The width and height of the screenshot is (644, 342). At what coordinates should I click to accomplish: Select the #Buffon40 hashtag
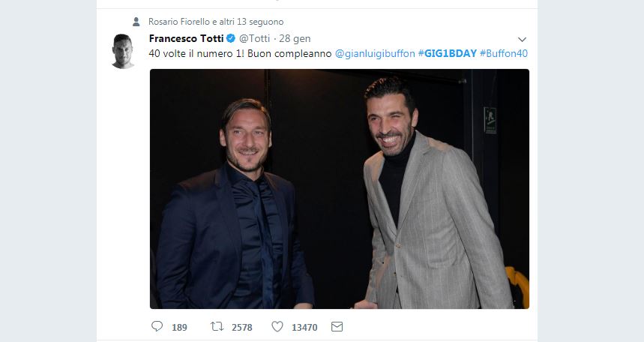[x=504, y=54]
